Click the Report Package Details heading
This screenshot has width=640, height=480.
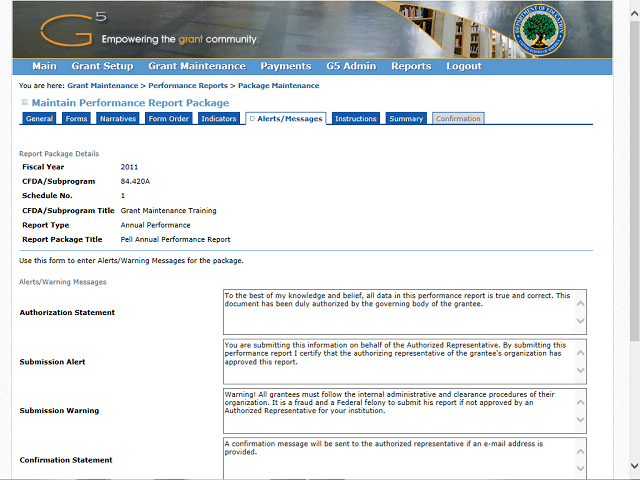[x=59, y=154]
